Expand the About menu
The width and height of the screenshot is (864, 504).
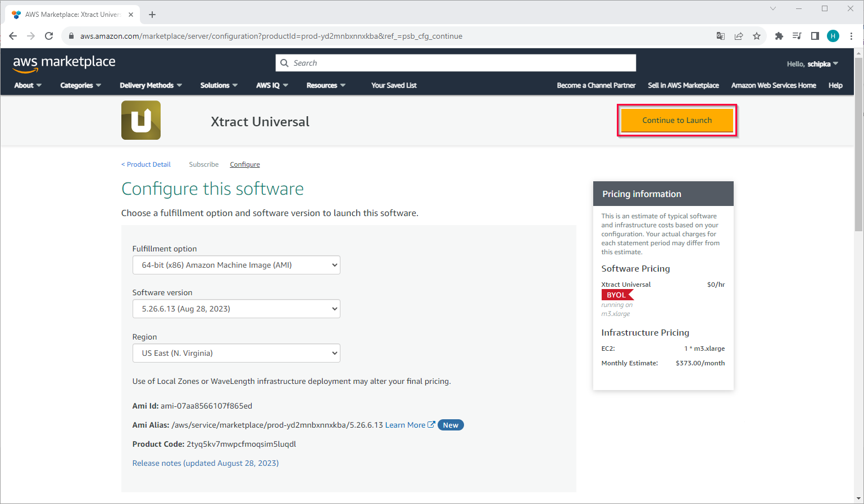[28, 85]
